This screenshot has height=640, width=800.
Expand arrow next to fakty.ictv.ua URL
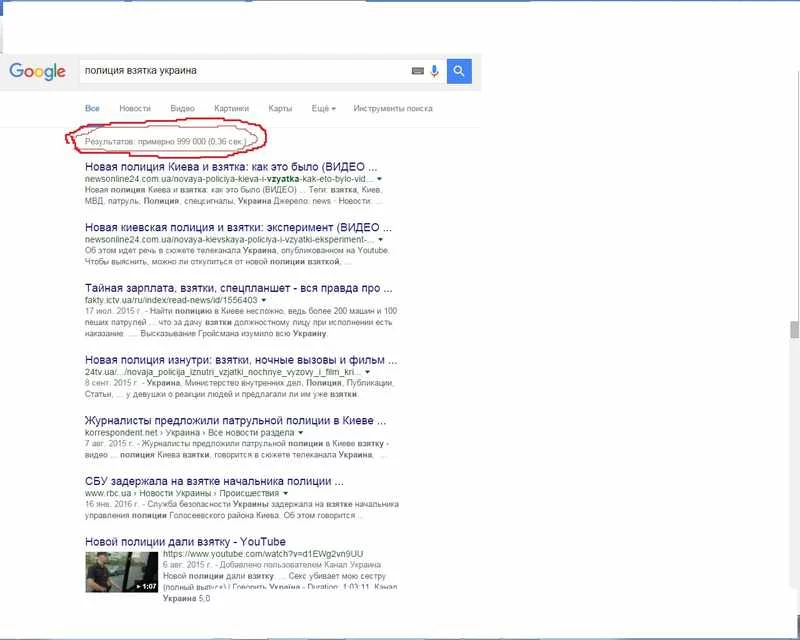pos(263,300)
